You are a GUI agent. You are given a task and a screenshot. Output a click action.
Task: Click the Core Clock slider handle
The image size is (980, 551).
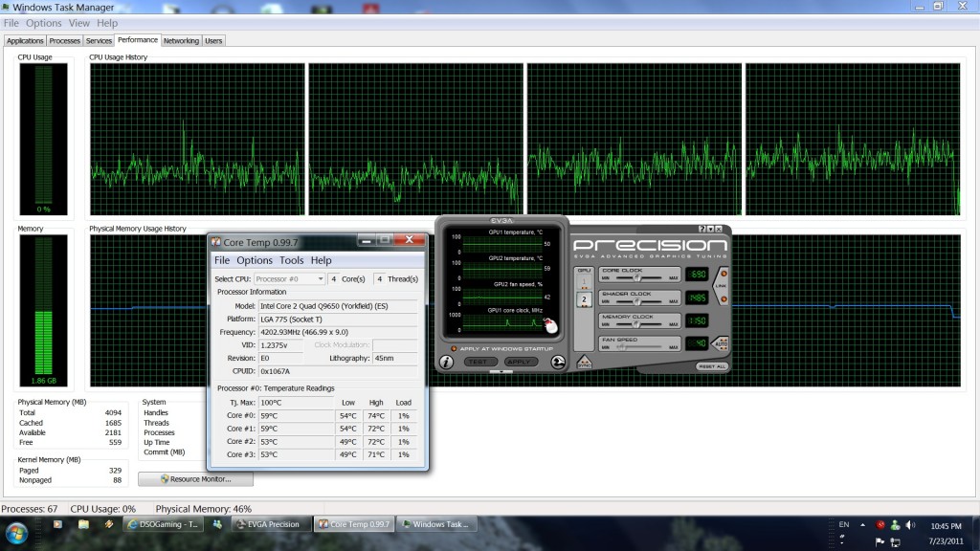[636, 277]
